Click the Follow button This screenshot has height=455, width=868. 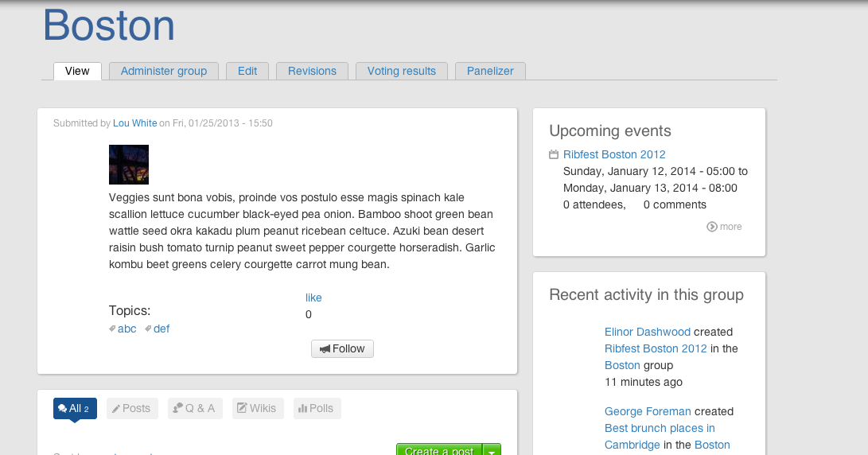(342, 348)
